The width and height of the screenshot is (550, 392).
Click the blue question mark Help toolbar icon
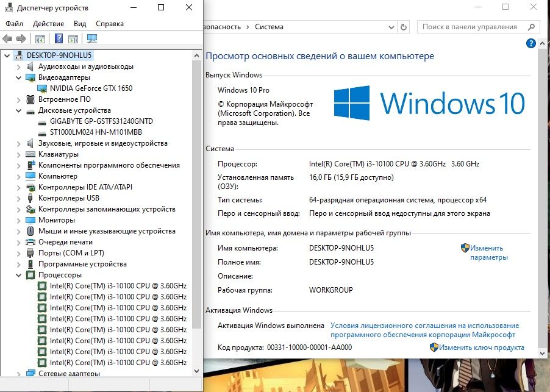point(59,38)
